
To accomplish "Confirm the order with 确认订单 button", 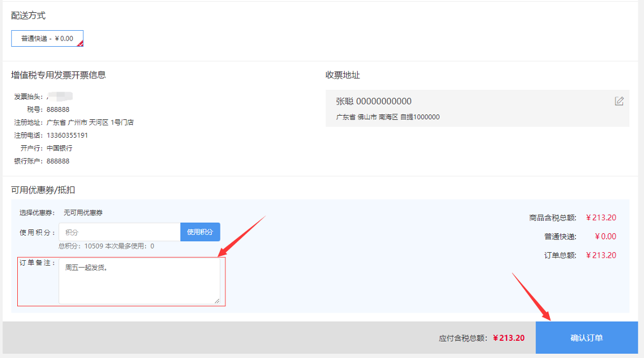I will point(586,338).
